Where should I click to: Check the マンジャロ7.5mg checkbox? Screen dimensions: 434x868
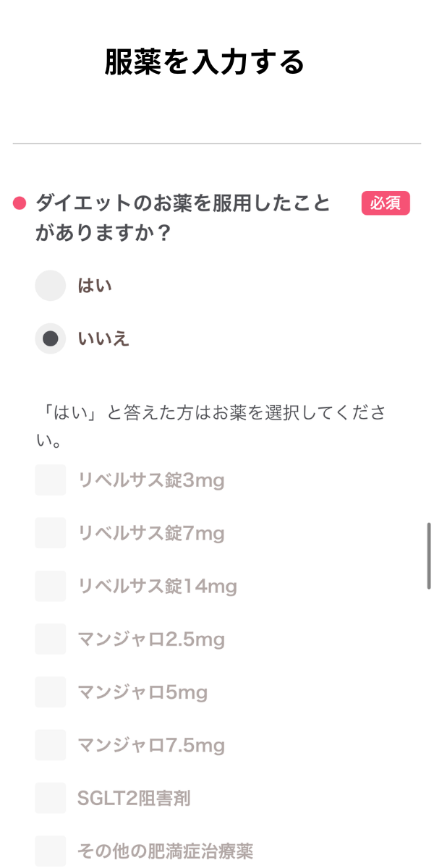click(x=51, y=745)
